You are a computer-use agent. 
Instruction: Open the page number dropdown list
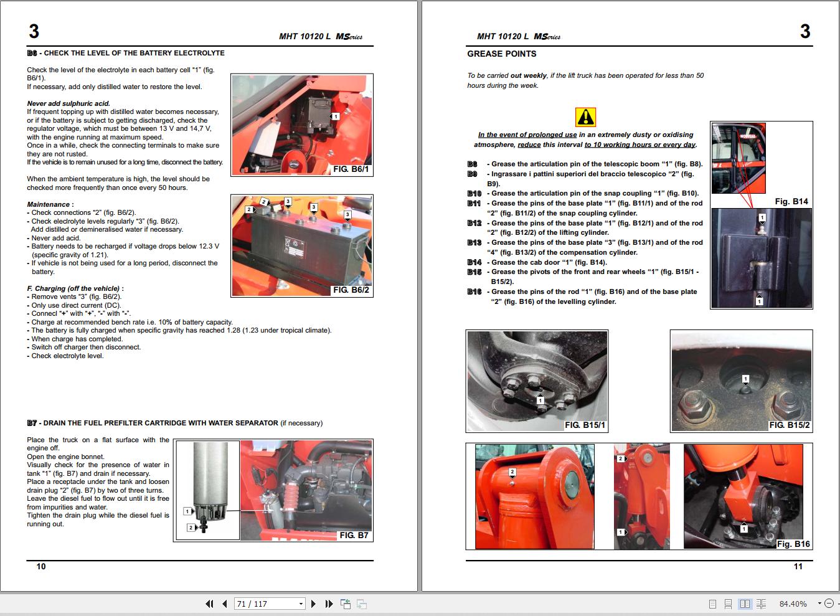point(301,604)
